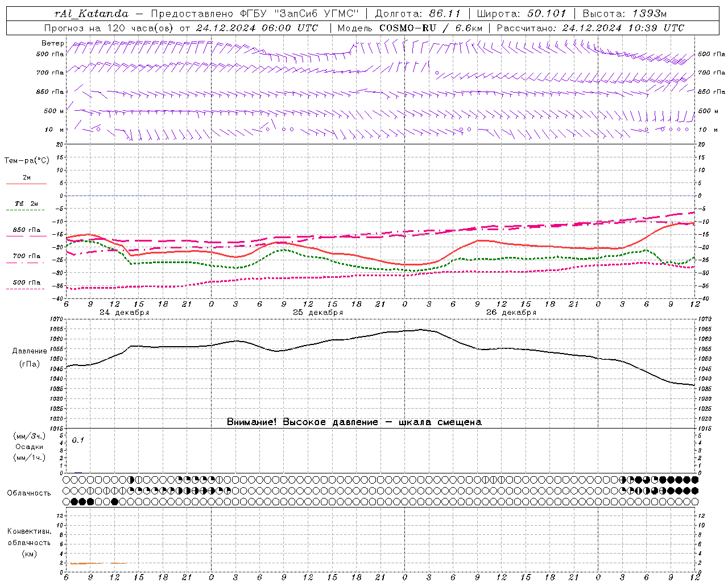Click the Осадки precipitation label
728x582 pixels.
coord(30,447)
